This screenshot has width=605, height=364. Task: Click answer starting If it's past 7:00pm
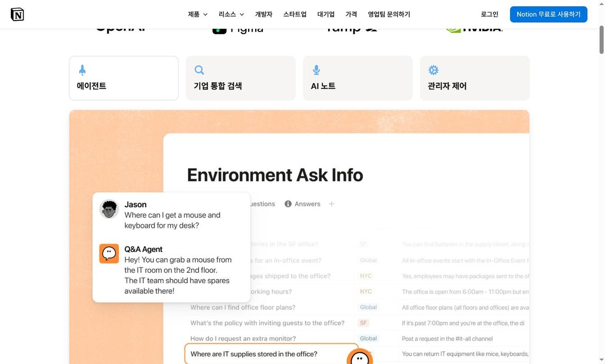(x=463, y=323)
